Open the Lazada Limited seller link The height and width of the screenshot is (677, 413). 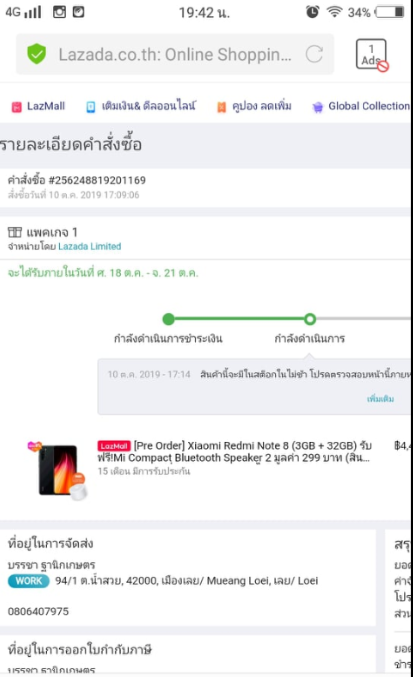[89, 246]
